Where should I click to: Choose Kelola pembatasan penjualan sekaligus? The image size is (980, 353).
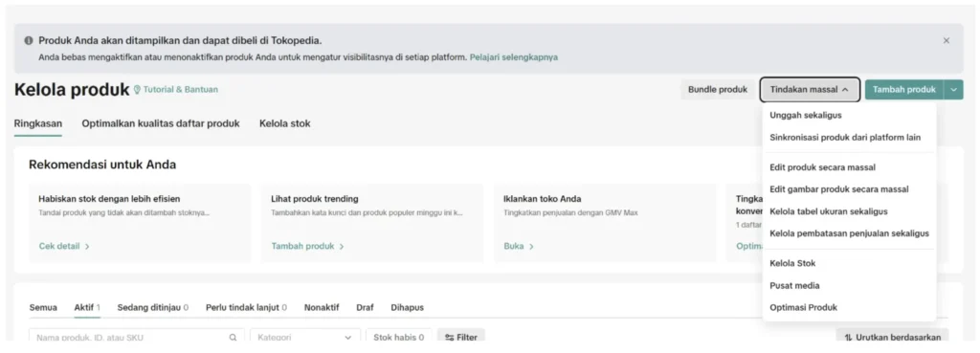(849, 233)
